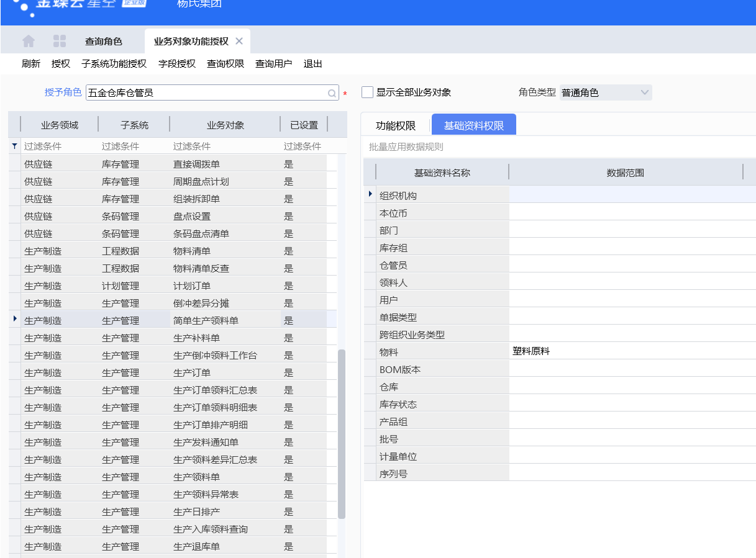Screen dimensions: 756x558
Task: Select the 生产退库单 row
Action: click(x=174, y=547)
